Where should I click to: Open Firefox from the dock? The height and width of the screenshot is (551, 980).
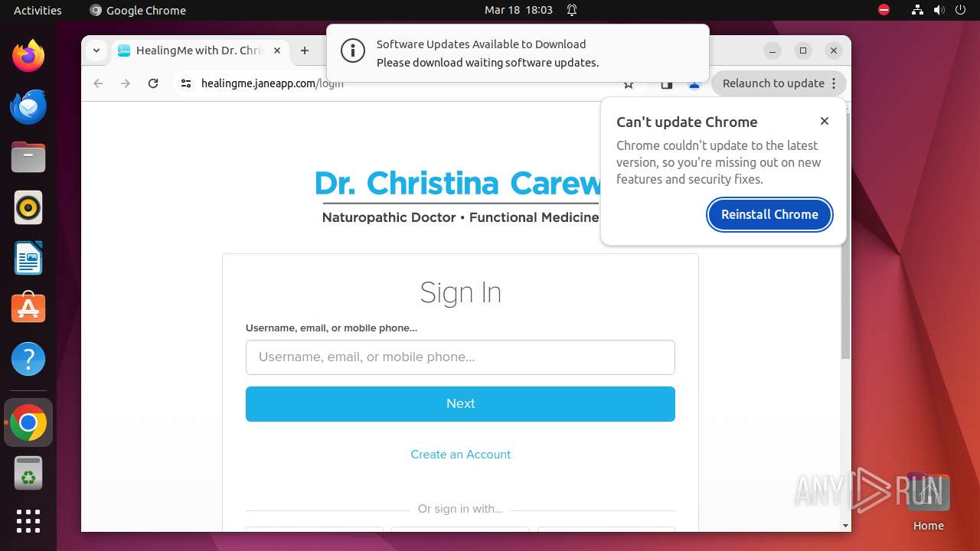tap(28, 56)
